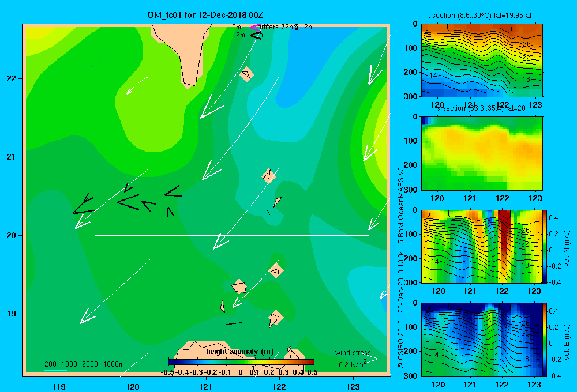Click latitude tick label 19 on main map
577x392 pixels.
(12, 314)
